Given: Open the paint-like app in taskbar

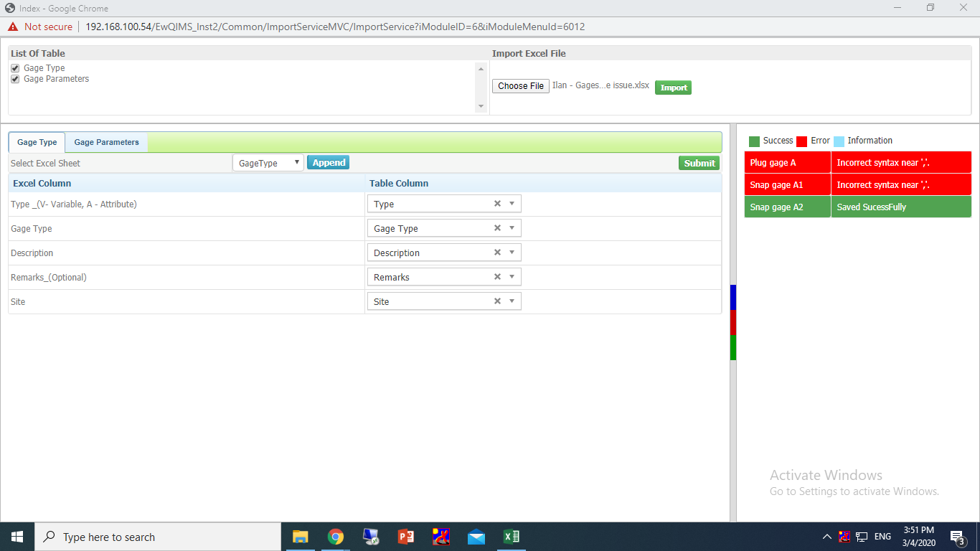Looking at the screenshot, I should (x=441, y=537).
